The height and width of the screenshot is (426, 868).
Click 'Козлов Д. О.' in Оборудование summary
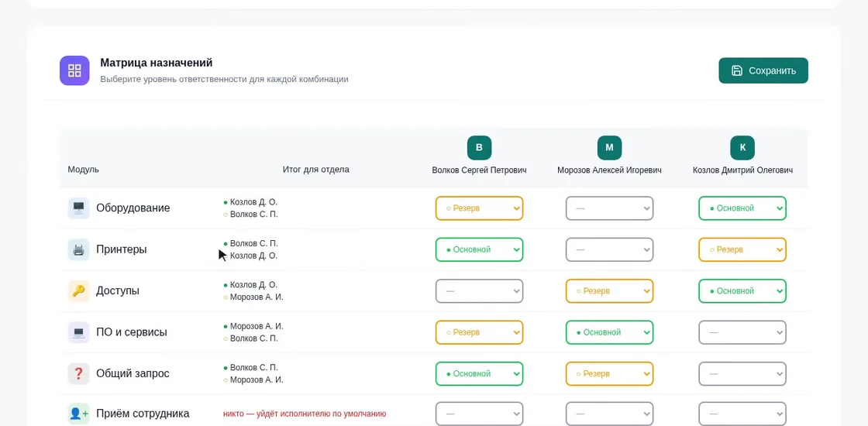tap(253, 202)
